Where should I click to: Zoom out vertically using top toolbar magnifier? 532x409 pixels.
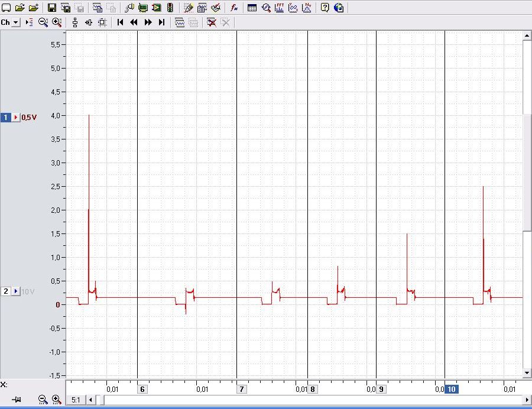tap(43, 22)
